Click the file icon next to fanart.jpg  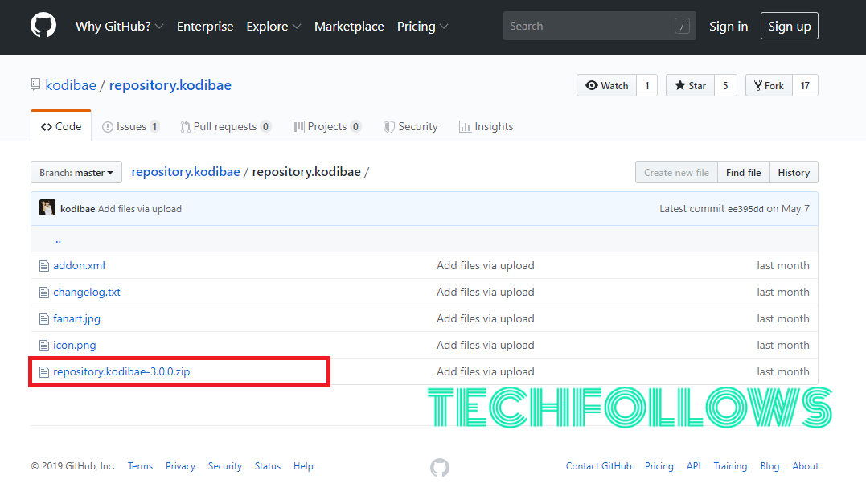44,319
